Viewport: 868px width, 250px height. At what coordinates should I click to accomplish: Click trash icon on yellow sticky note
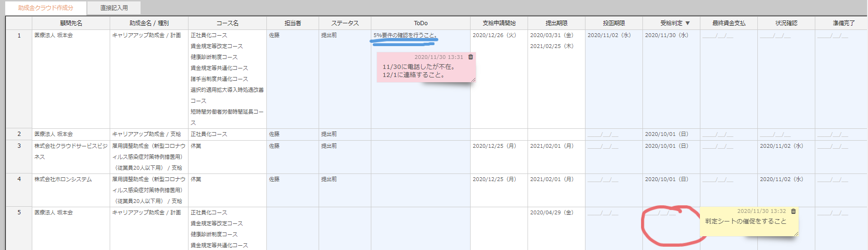coord(793,212)
